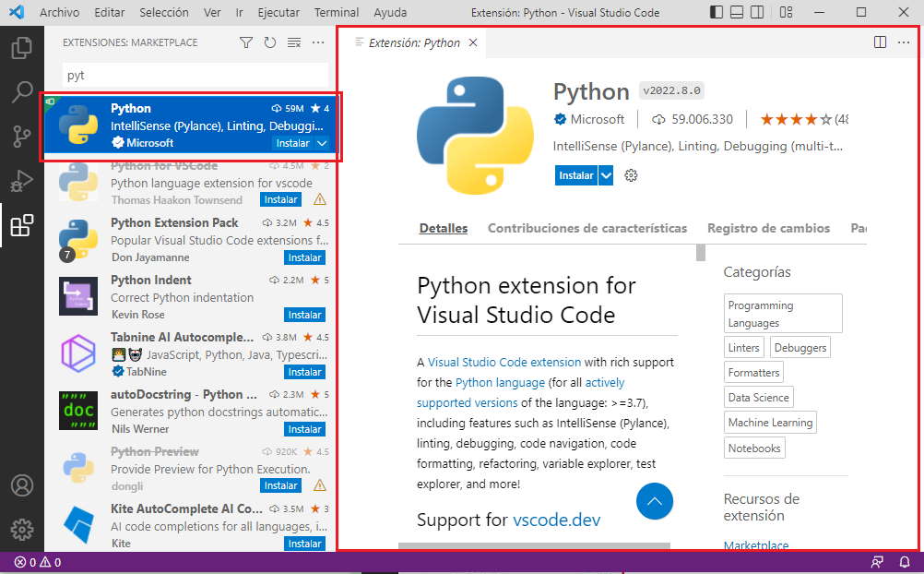The width and height of the screenshot is (924, 574).
Task: Open the feedback icon in status bar
Action: click(x=877, y=562)
